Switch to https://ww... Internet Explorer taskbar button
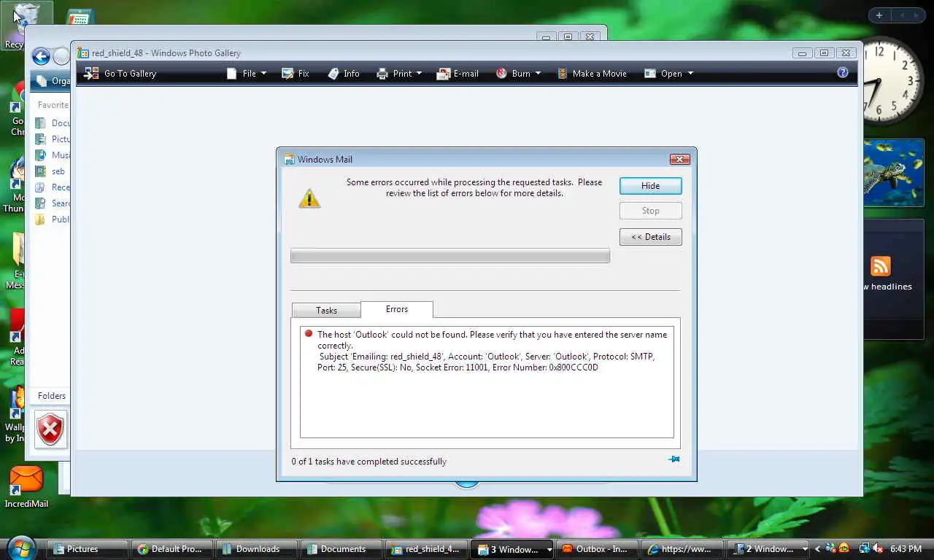This screenshot has height=560, width=934. (x=683, y=549)
